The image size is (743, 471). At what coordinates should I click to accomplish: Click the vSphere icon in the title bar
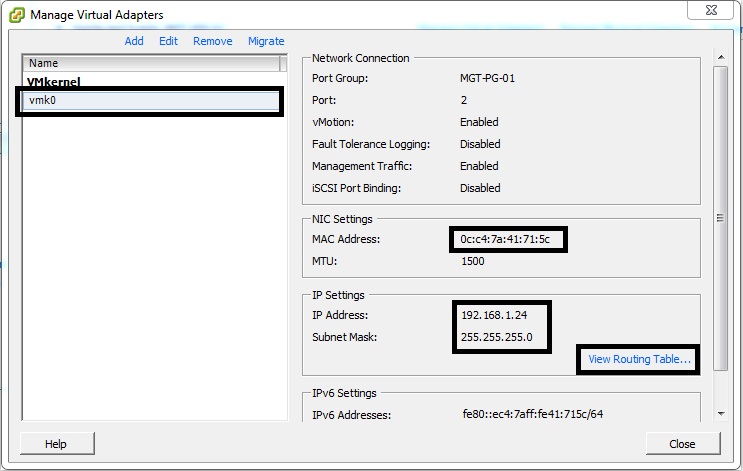(x=17, y=15)
